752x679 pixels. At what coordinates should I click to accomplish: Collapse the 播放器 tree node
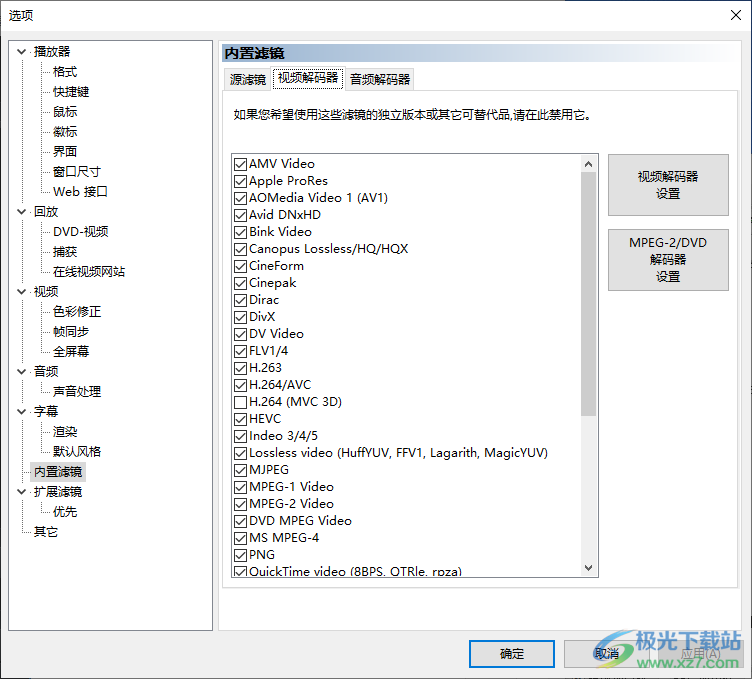click(x=22, y=52)
